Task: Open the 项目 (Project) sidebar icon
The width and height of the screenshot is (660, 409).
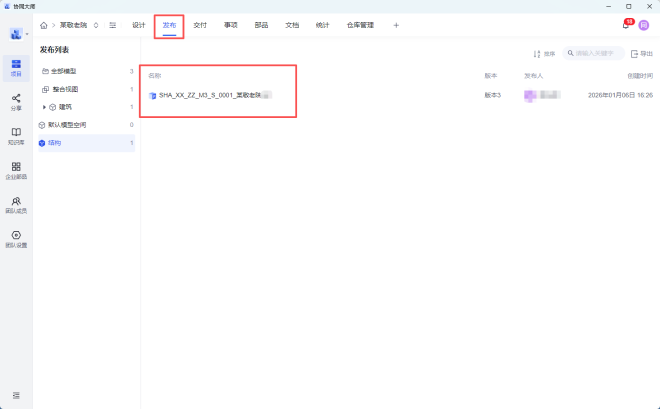Action: (x=16, y=66)
